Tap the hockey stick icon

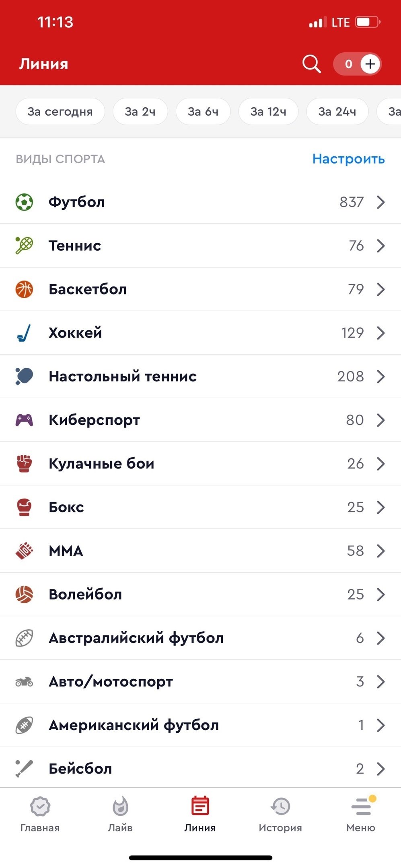click(x=24, y=333)
